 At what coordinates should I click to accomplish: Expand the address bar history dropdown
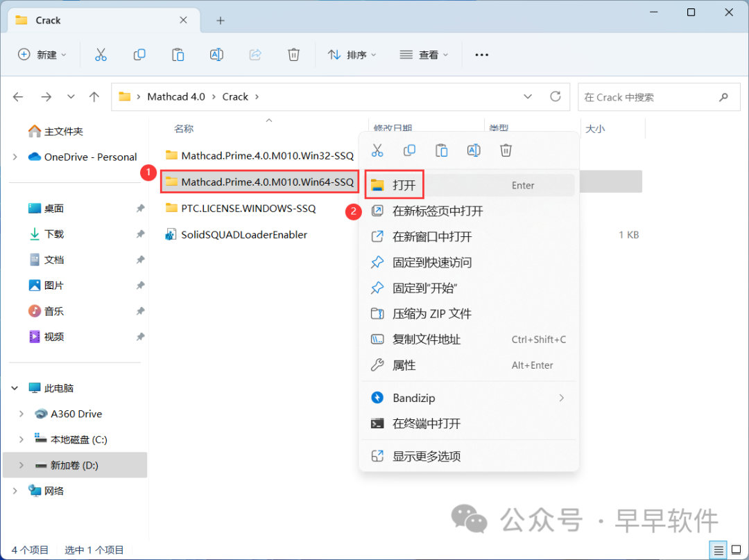528,97
